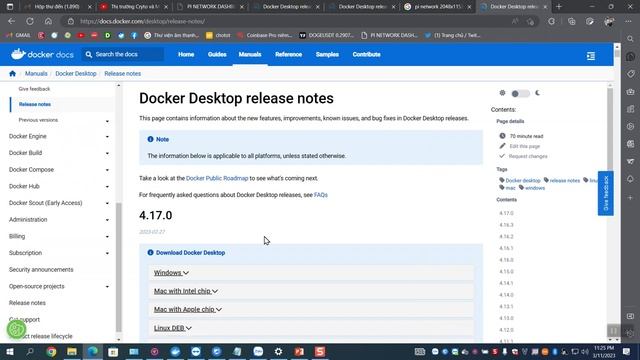Open the FAQs link

click(x=321, y=195)
